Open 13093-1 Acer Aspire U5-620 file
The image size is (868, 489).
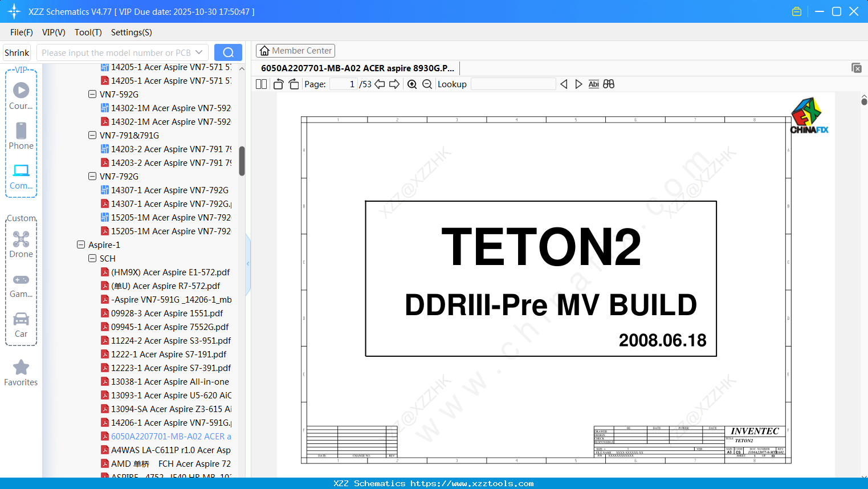pos(166,396)
